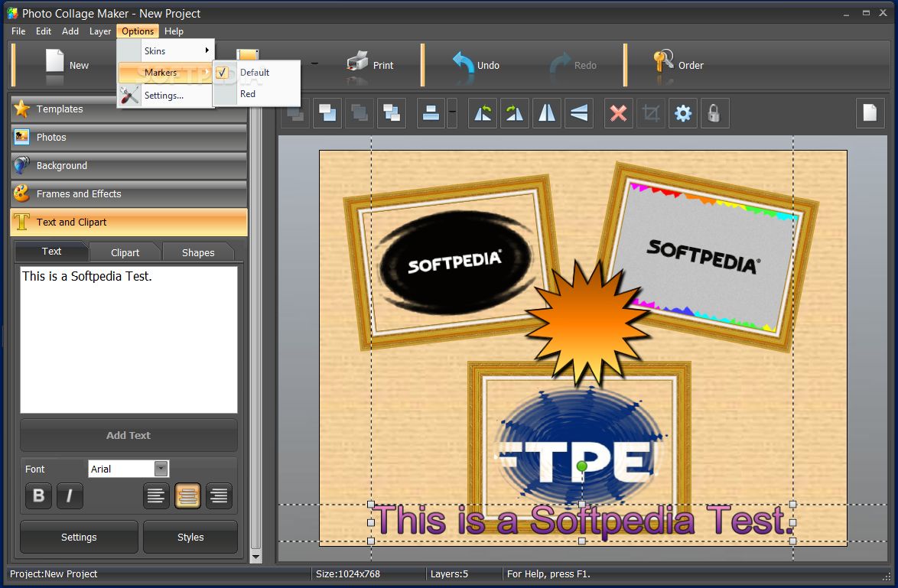This screenshot has height=588, width=898.
Task: Click the Size:1024x768 status entry
Action: click(347, 573)
